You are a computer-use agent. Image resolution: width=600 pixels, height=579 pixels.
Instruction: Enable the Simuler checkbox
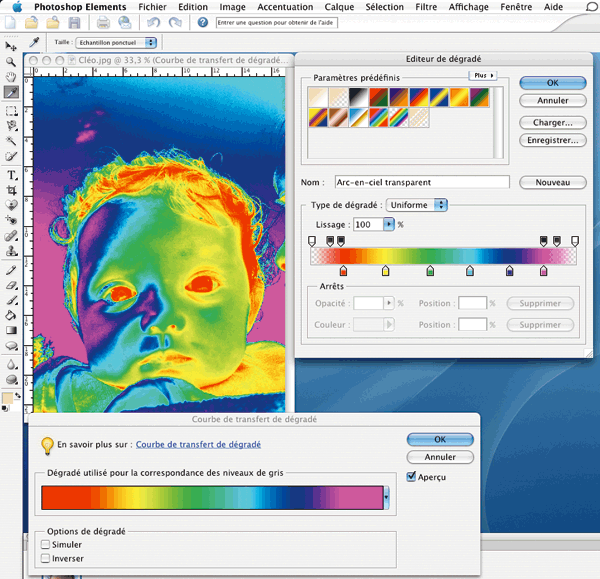(45, 544)
